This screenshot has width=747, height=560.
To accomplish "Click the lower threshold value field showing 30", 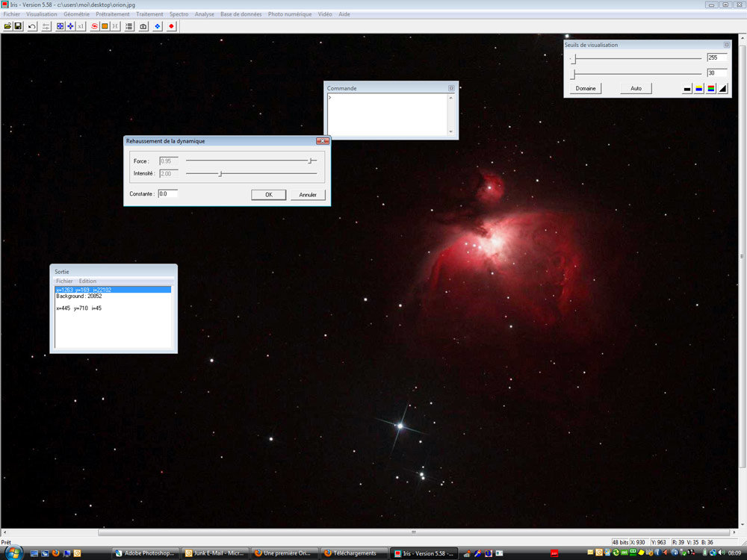I will 717,73.
